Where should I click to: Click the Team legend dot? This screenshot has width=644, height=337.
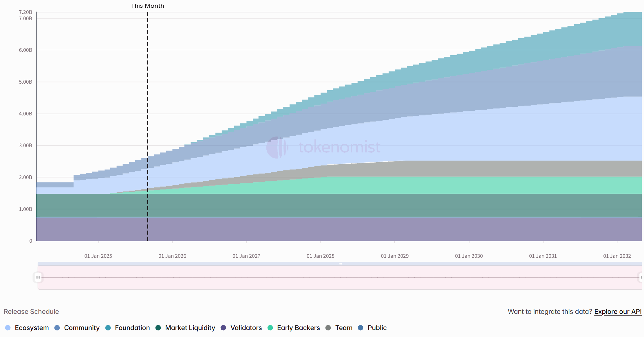[328, 328]
